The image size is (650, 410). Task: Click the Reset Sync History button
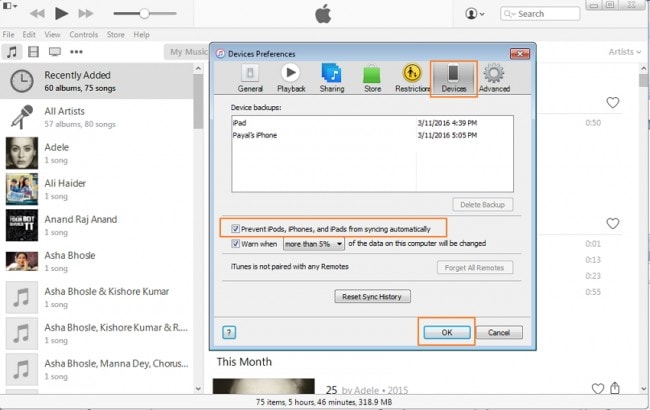372,296
